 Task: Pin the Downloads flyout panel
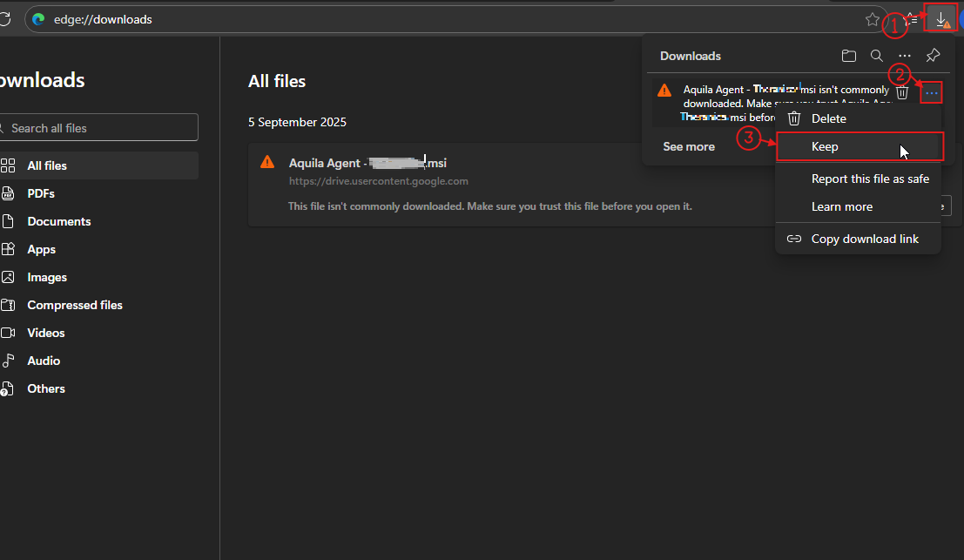(933, 56)
